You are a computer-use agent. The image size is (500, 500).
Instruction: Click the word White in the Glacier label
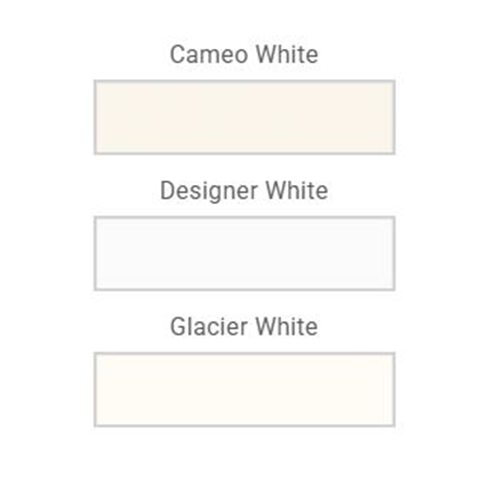click(x=287, y=326)
